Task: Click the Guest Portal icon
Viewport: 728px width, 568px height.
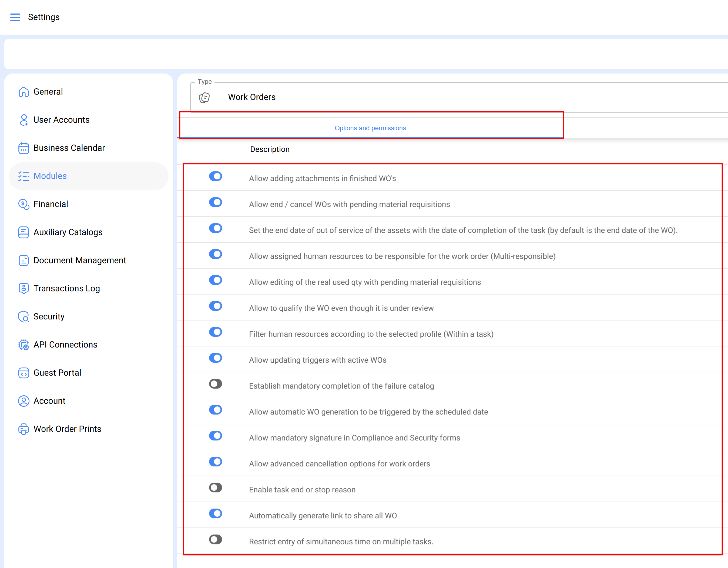Action: [23, 373]
